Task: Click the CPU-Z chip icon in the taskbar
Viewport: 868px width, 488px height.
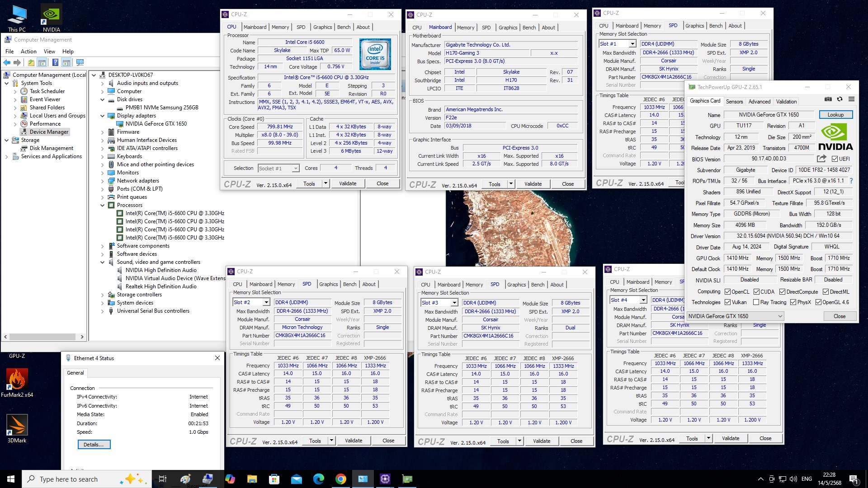Action: tap(385, 479)
